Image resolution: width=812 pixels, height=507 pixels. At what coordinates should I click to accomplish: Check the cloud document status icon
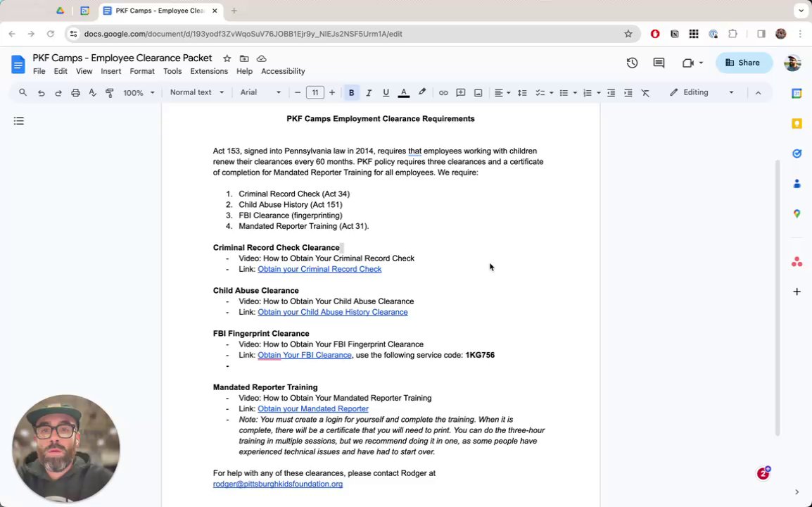pyautogui.click(x=262, y=58)
